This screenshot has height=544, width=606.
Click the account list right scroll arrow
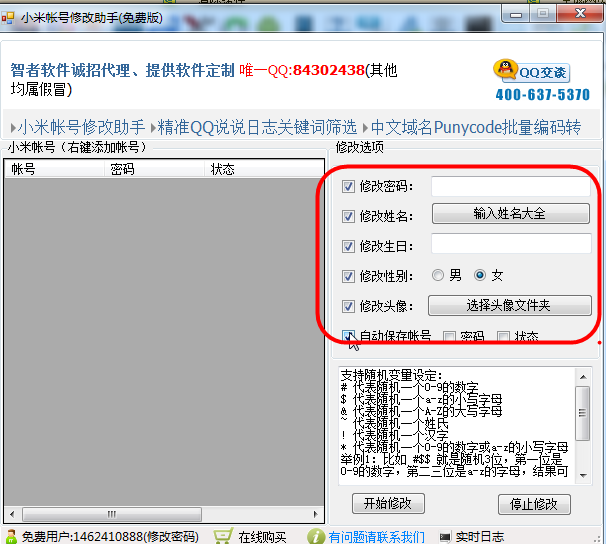316,514
